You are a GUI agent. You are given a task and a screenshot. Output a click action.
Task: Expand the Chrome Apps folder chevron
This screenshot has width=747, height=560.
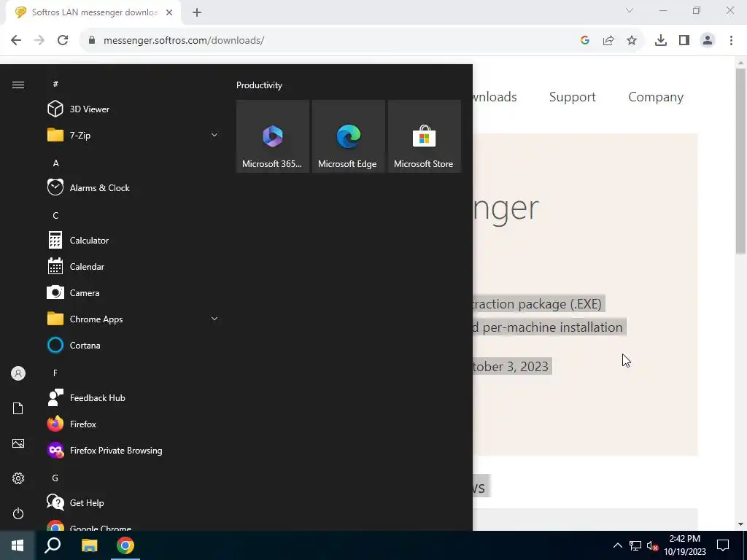(x=214, y=319)
